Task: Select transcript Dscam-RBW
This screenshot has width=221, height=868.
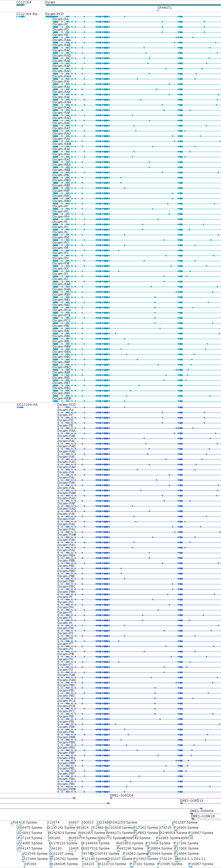Action: click(62, 399)
